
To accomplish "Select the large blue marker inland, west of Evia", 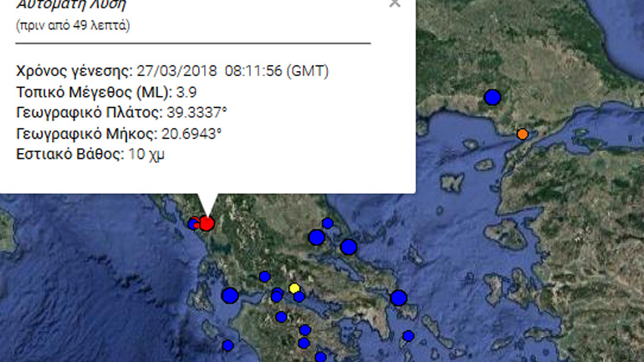I will pos(317,237).
